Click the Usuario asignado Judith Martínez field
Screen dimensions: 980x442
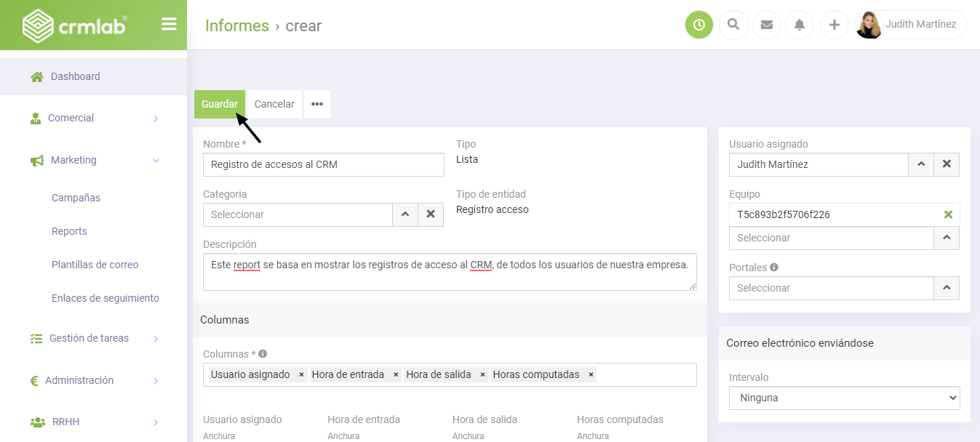[818, 164]
